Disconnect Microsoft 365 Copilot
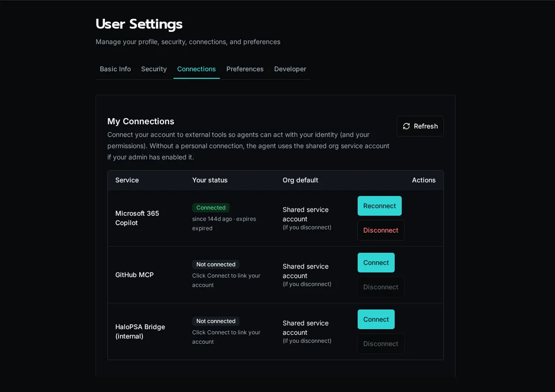 coord(381,230)
